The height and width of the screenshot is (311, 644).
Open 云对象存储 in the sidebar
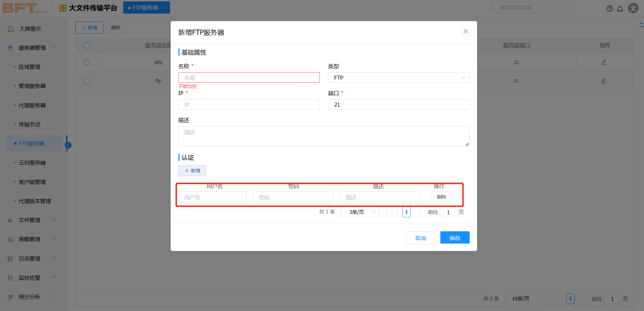[32, 163]
